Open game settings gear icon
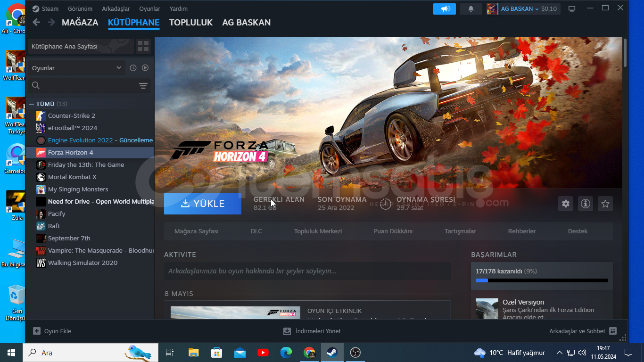Image resolution: width=644 pixels, height=362 pixels. tap(566, 204)
